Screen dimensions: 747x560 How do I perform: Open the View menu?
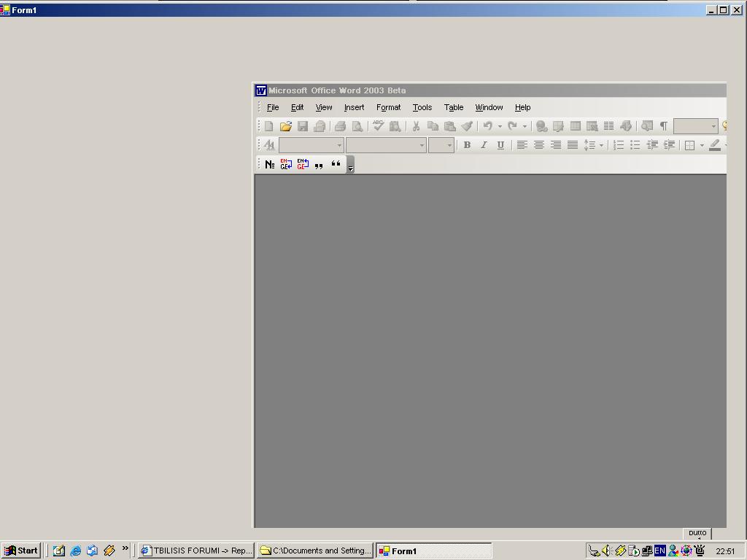click(x=324, y=108)
